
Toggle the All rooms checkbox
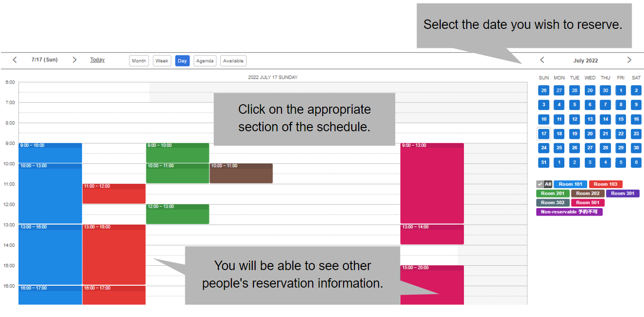tap(544, 184)
